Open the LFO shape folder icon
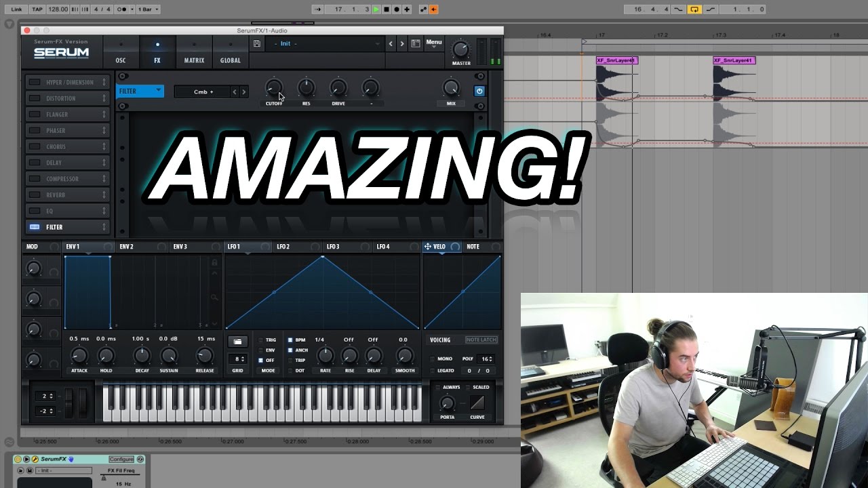 (x=237, y=341)
